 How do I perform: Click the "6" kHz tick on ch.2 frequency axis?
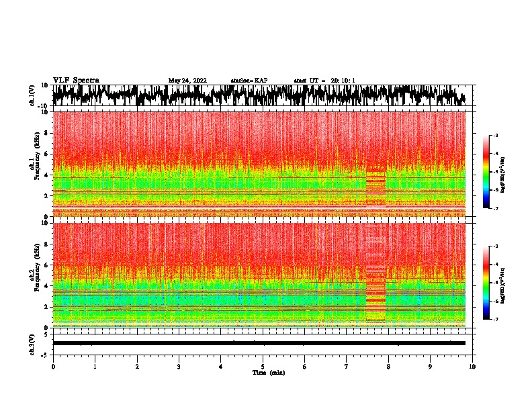46,265
